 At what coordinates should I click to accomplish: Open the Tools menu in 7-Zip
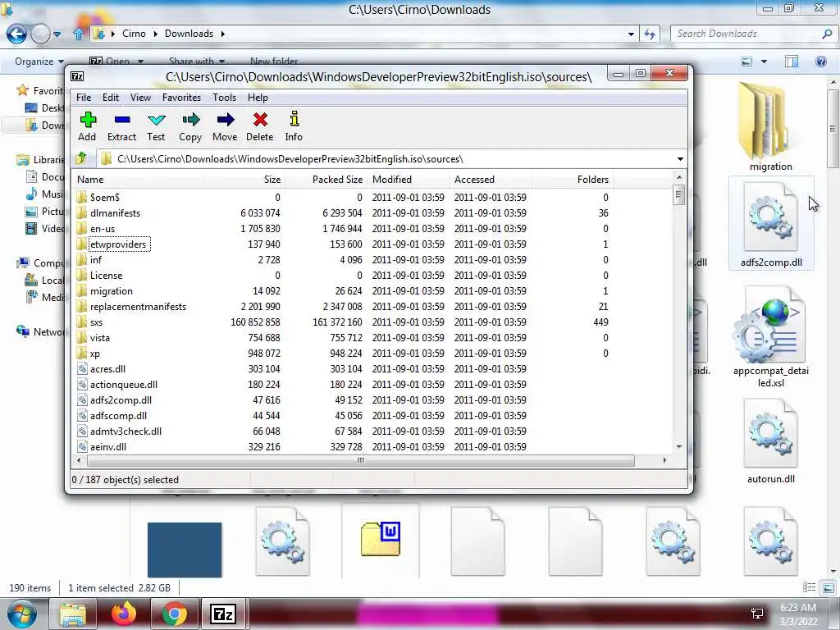[x=224, y=98]
